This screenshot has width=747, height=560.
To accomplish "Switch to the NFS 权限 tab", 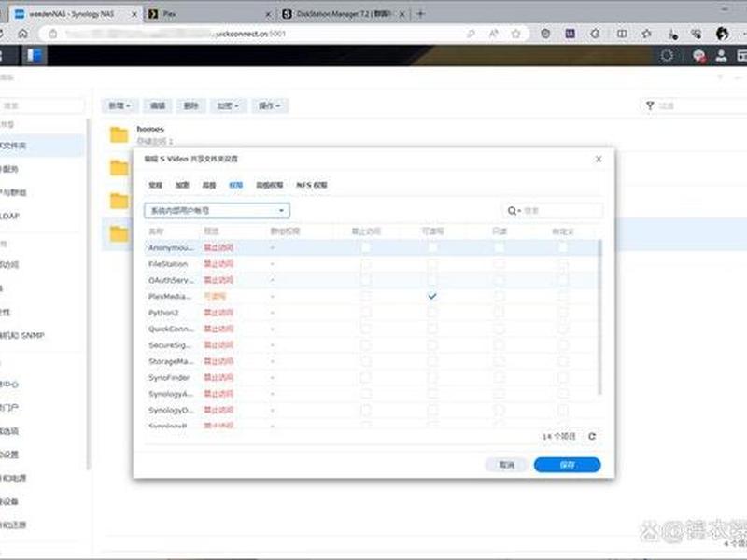I will click(312, 185).
